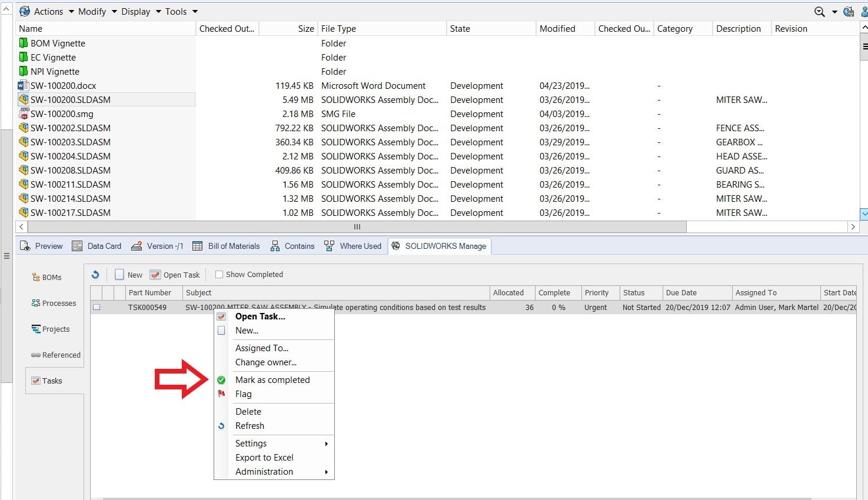The width and height of the screenshot is (868, 500).
Task: Switch to the SOLIDWORKS Manage tab
Action: tap(439, 246)
